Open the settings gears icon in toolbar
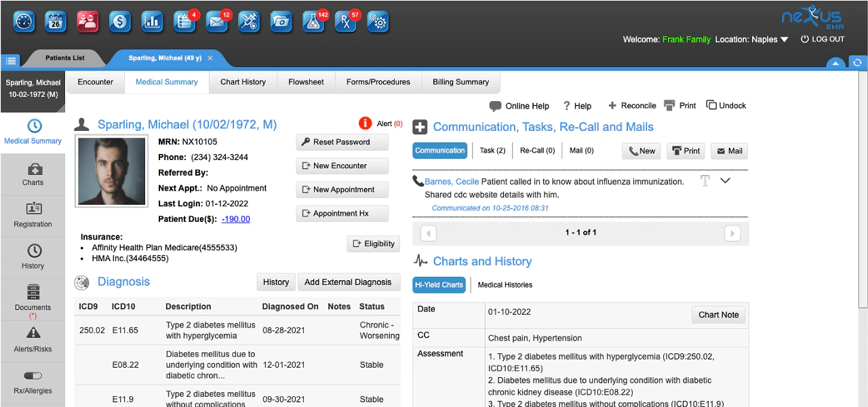Screen dimensions: 868x407 (378, 21)
